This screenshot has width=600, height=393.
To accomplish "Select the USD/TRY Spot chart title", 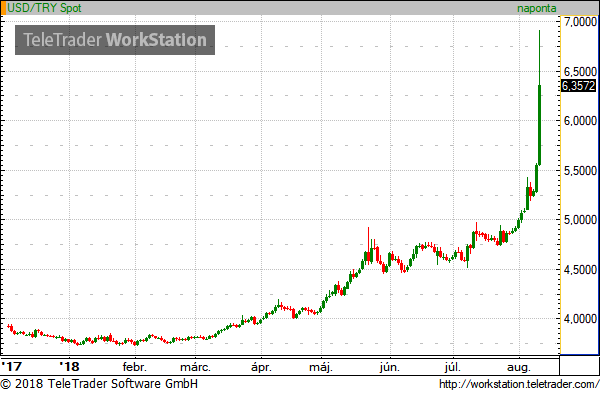I will [x=44, y=8].
